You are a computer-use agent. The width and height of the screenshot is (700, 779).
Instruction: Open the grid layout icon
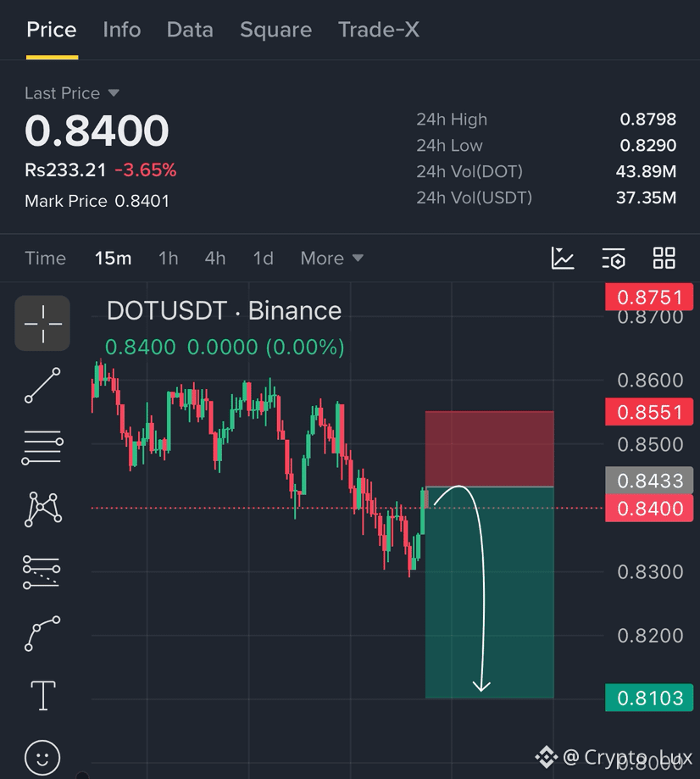(x=664, y=259)
